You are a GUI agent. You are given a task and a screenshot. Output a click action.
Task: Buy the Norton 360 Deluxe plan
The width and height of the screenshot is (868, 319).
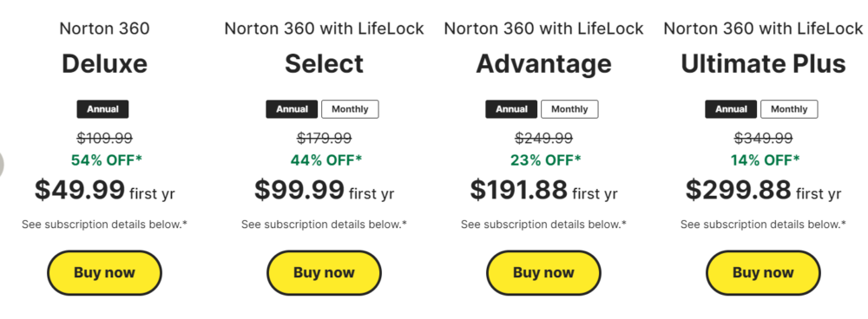(x=104, y=273)
